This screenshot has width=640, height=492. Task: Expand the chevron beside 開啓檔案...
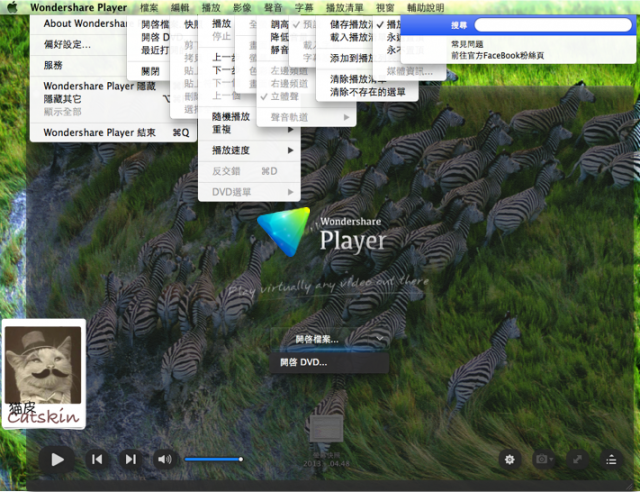[x=380, y=339]
